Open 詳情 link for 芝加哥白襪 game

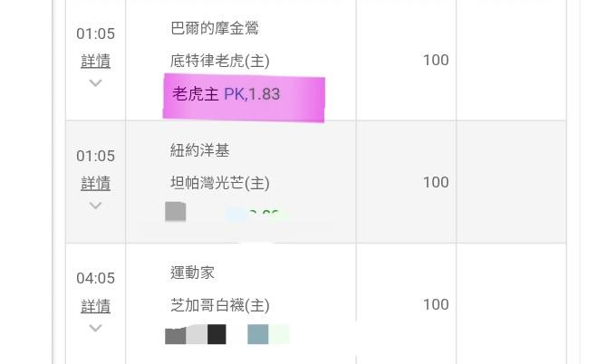click(95, 306)
